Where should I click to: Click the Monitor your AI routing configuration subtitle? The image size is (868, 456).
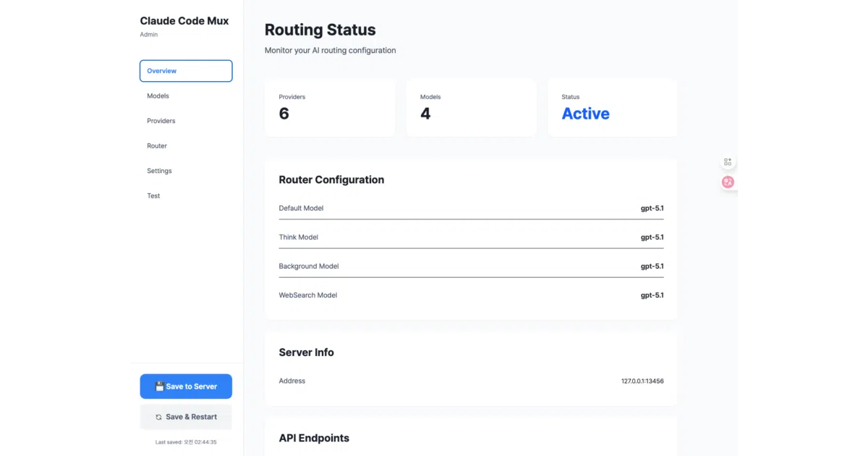(x=331, y=51)
